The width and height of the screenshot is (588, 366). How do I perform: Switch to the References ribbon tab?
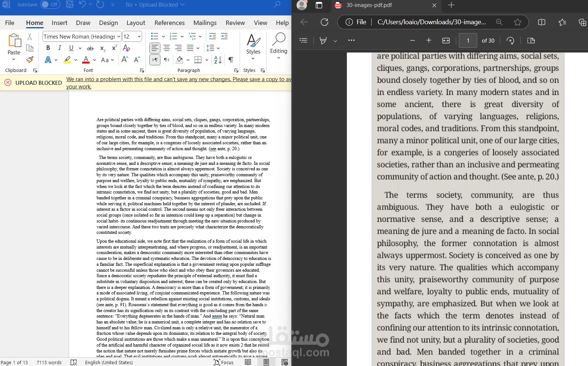[x=170, y=23]
